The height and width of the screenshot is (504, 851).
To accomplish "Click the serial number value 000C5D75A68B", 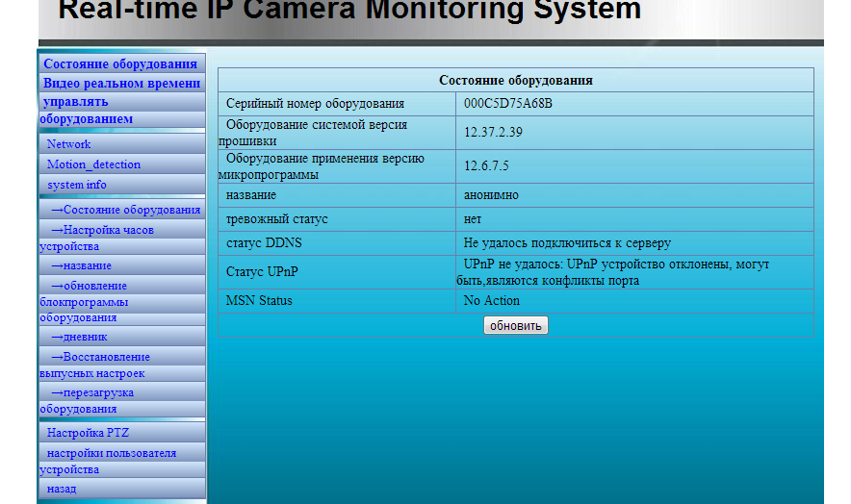I will point(508,103).
